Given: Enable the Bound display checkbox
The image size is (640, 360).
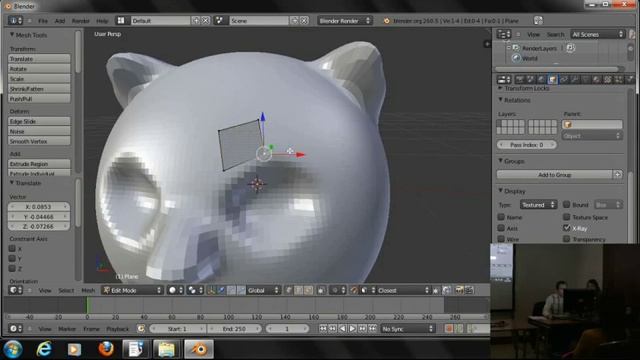Looking at the screenshot, I should pyautogui.click(x=567, y=204).
